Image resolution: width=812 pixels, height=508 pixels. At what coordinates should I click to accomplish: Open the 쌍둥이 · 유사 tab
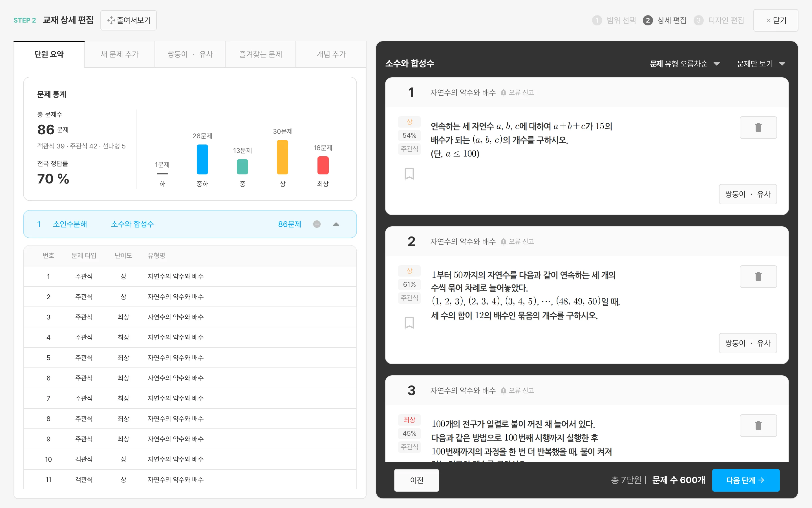point(190,54)
